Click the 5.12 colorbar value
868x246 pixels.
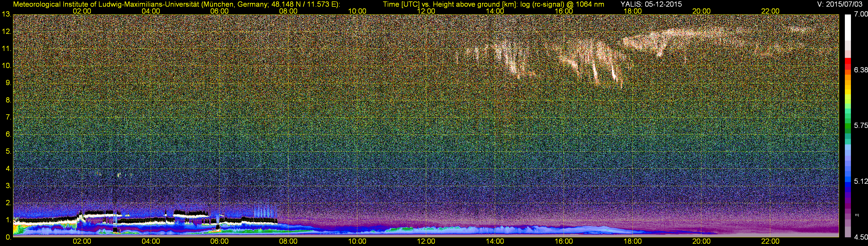coord(860,181)
